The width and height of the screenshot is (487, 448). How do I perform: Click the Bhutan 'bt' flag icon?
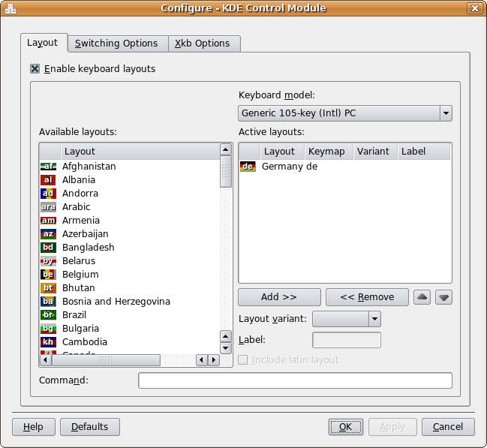tap(48, 288)
